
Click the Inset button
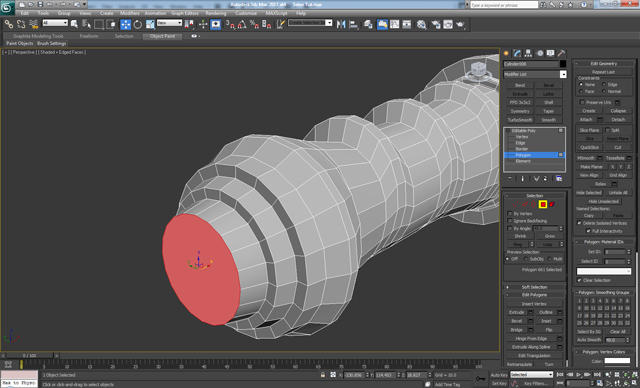tap(546, 321)
